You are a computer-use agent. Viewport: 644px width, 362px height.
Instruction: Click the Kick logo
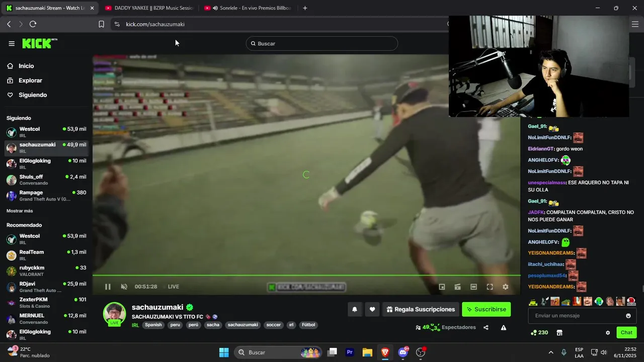coord(40,43)
